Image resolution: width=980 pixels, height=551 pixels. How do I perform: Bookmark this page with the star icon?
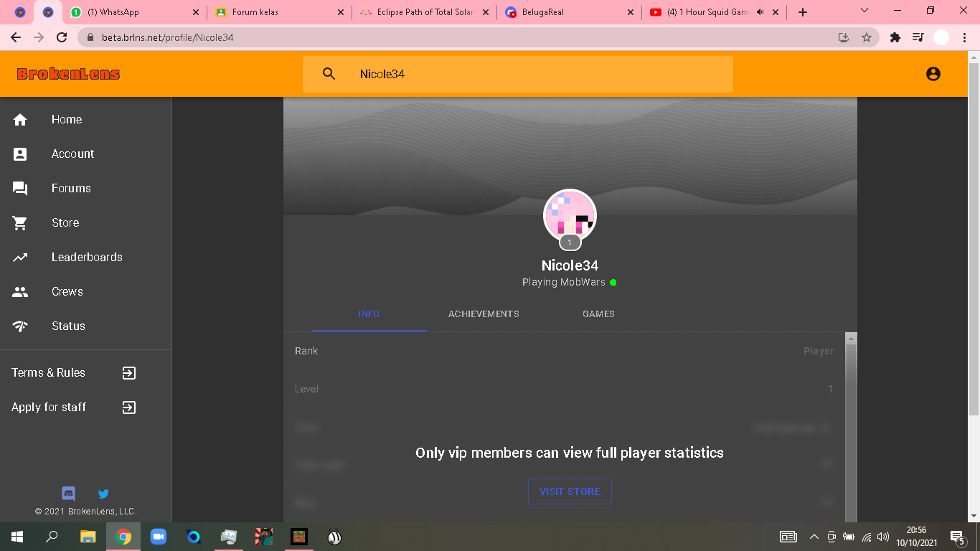[867, 37]
